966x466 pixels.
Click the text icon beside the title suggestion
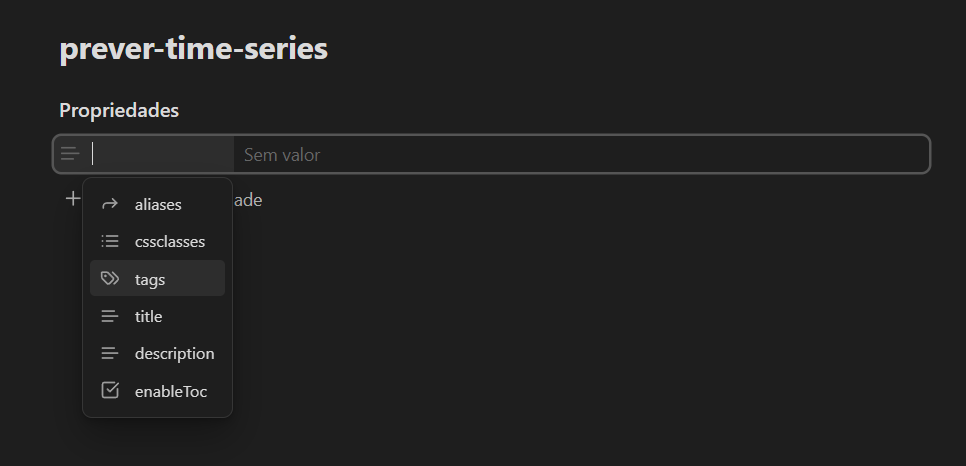click(x=110, y=316)
